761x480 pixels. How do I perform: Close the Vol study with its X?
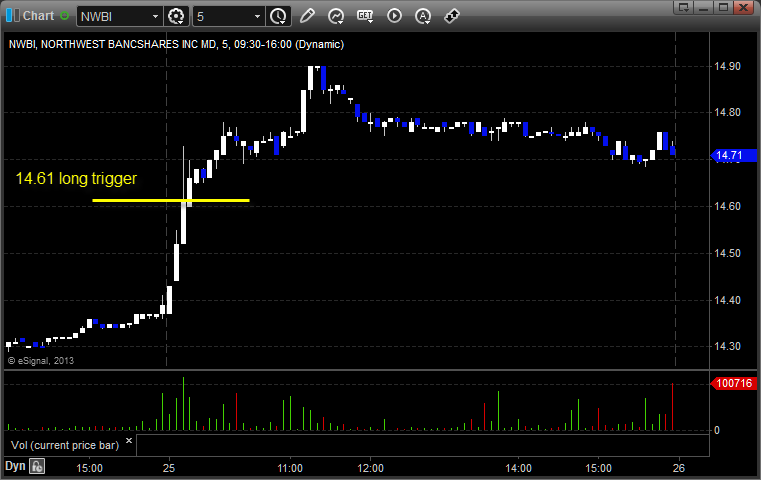[x=129, y=441]
